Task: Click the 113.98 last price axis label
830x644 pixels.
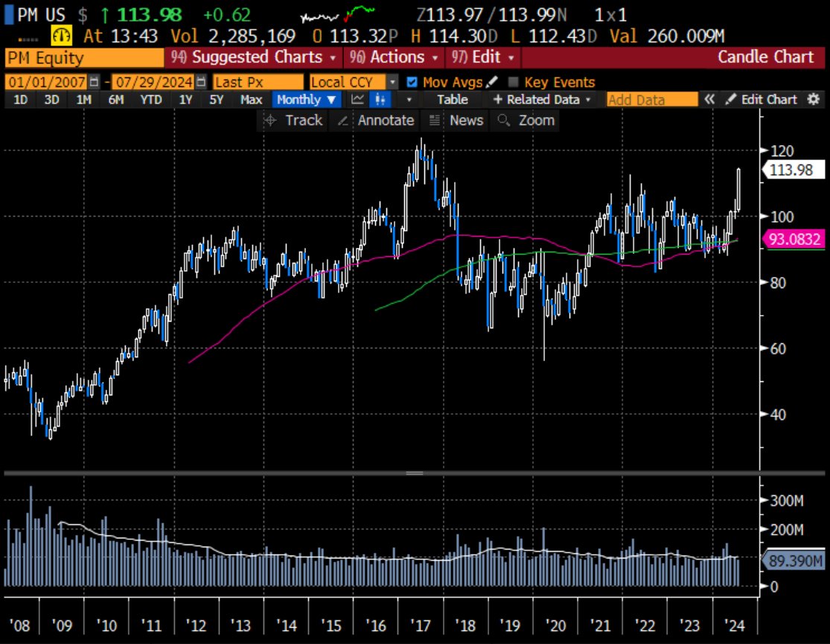Action: pos(792,170)
